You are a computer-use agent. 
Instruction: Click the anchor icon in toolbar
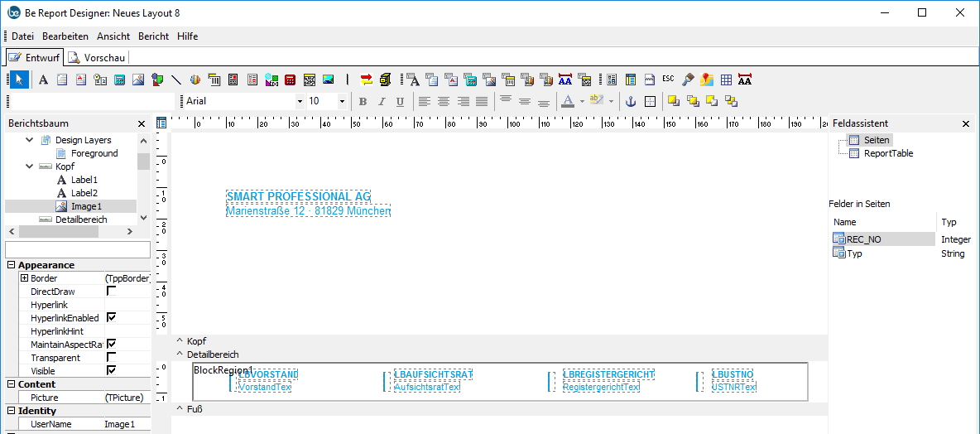coord(629,101)
